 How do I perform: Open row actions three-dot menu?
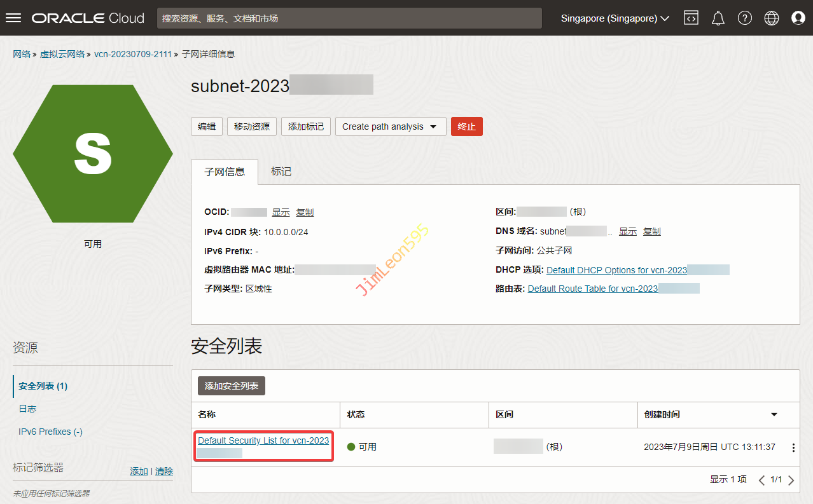[x=793, y=447]
